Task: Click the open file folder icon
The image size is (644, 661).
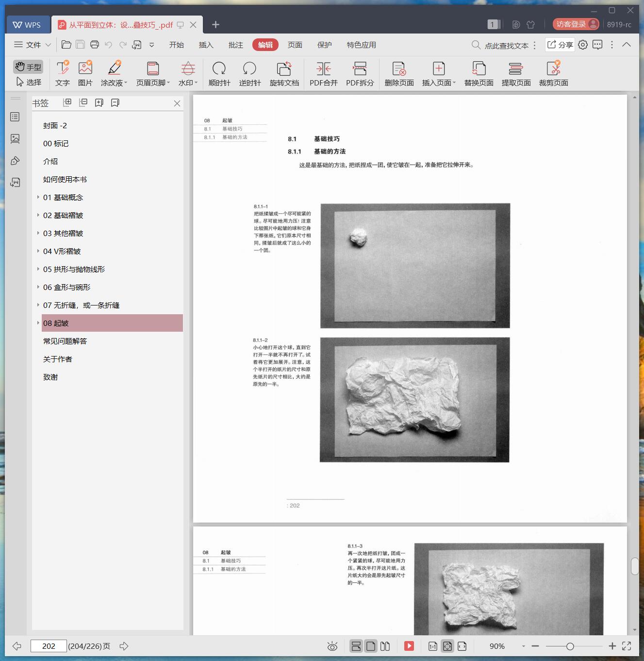Action: tap(66, 45)
